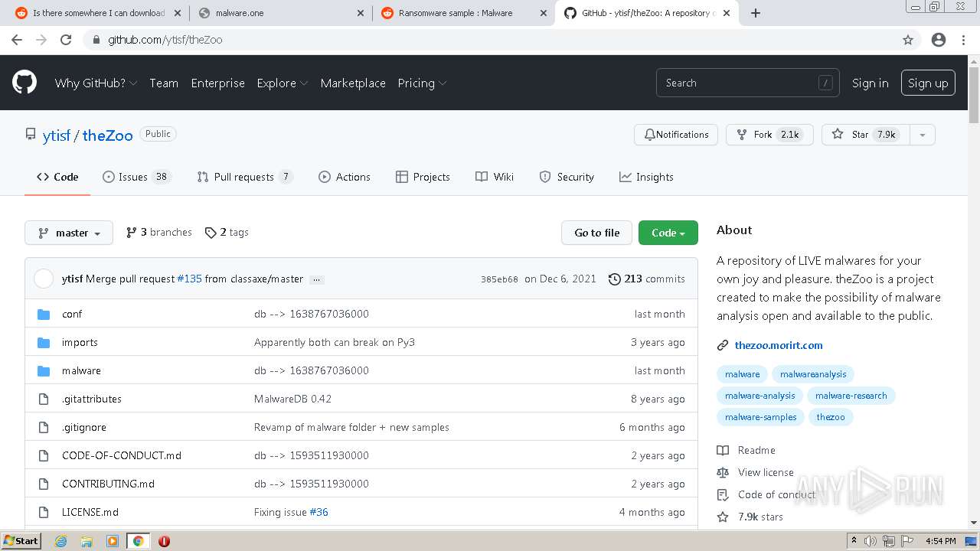Click volume icon in system tray
Screen dimensions: 980x551
(871, 541)
